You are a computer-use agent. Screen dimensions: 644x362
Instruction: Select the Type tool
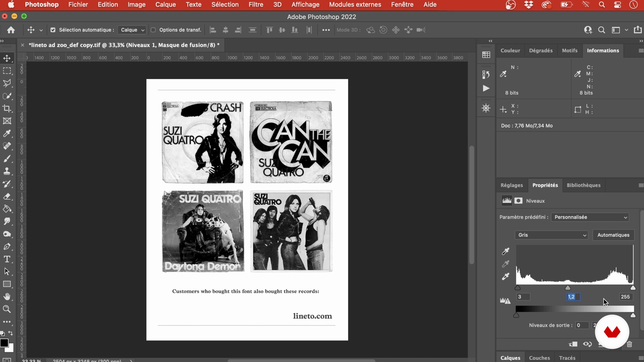[x=7, y=259]
